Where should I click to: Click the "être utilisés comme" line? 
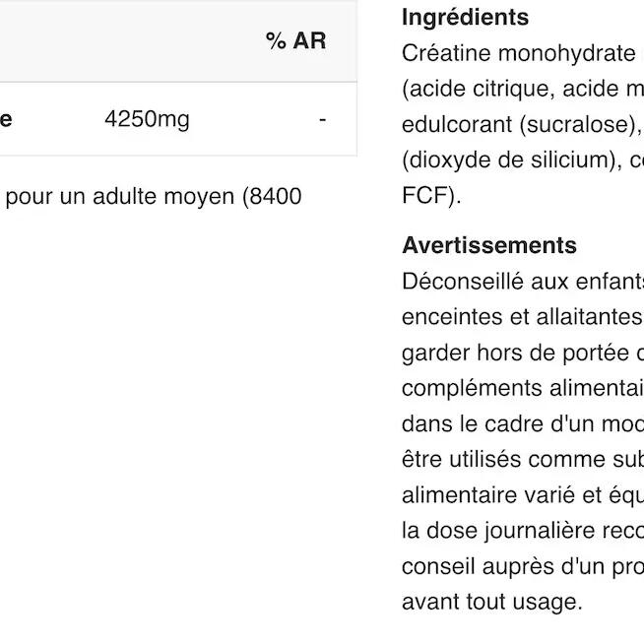click(522, 458)
